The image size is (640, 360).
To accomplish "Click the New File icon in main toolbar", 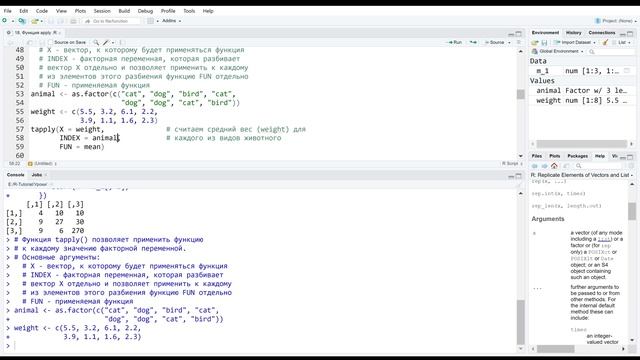I will point(4,20).
